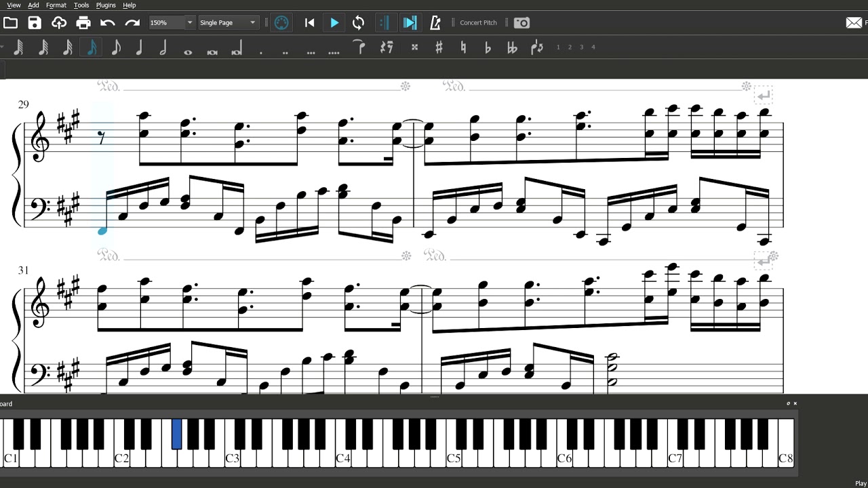
Task: Select the eighth rest in measure 29
Action: [x=102, y=138]
